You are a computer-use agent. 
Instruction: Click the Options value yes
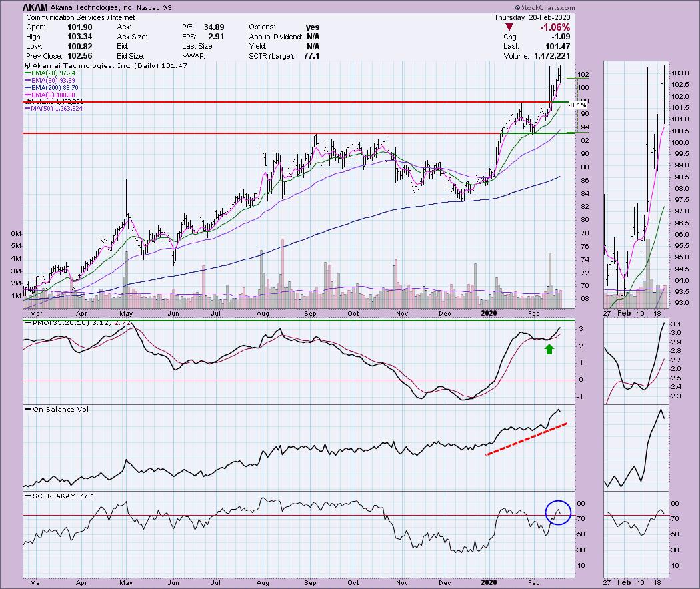coord(313,27)
